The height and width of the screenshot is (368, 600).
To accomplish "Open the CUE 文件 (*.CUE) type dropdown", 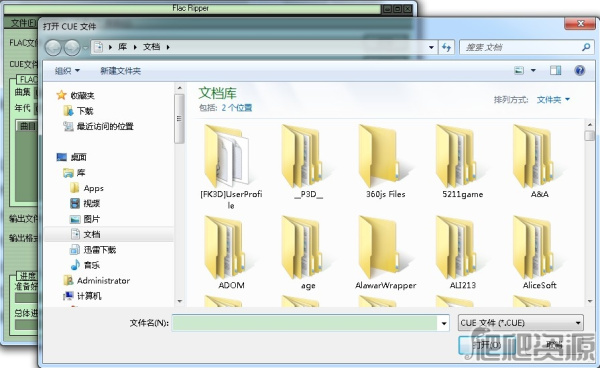I will coord(521,323).
